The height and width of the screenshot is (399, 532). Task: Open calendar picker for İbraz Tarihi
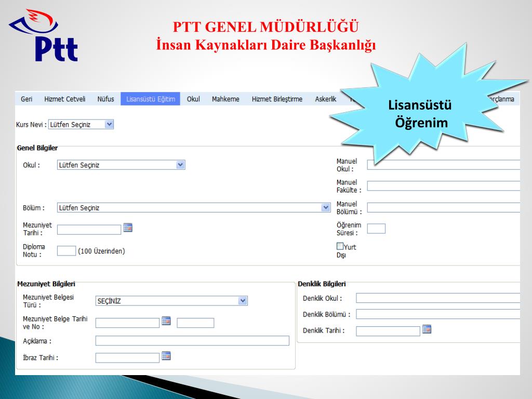click(x=166, y=355)
